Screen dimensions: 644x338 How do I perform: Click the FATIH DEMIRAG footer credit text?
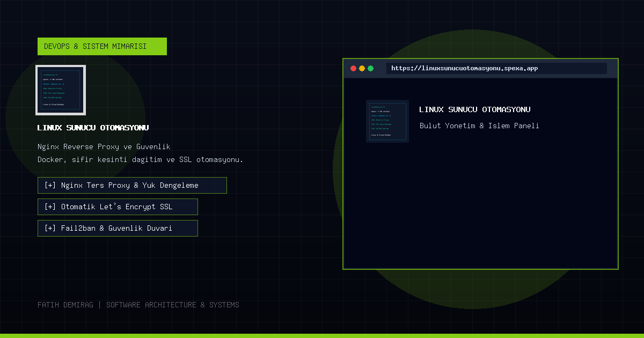pyautogui.click(x=138, y=305)
